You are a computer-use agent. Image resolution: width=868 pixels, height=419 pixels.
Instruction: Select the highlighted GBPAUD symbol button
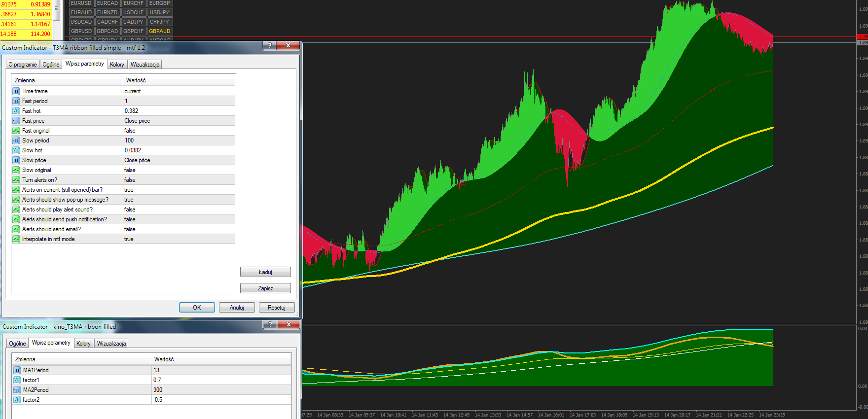160,31
